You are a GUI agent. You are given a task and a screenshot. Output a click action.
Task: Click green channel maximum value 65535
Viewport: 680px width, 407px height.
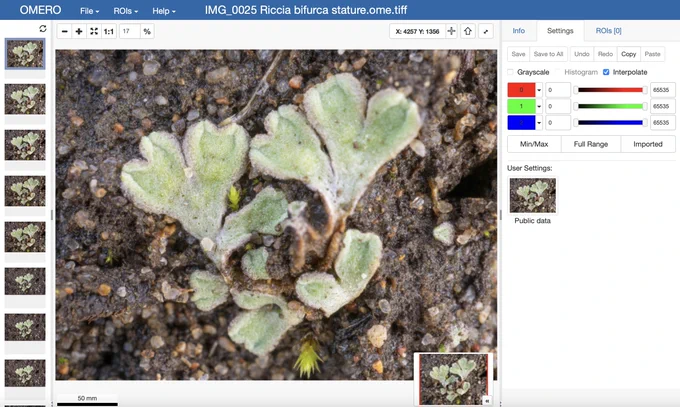click(x=662, y=106)
